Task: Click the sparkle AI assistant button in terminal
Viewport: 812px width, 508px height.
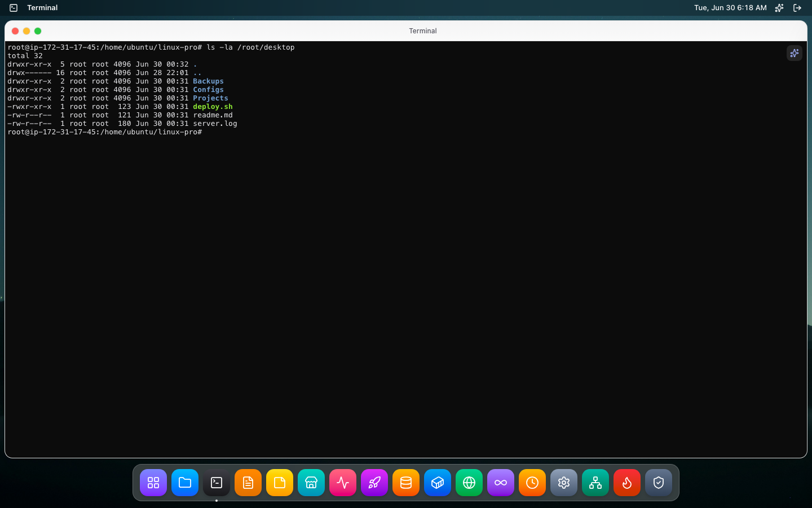Action: click(795, 53)
